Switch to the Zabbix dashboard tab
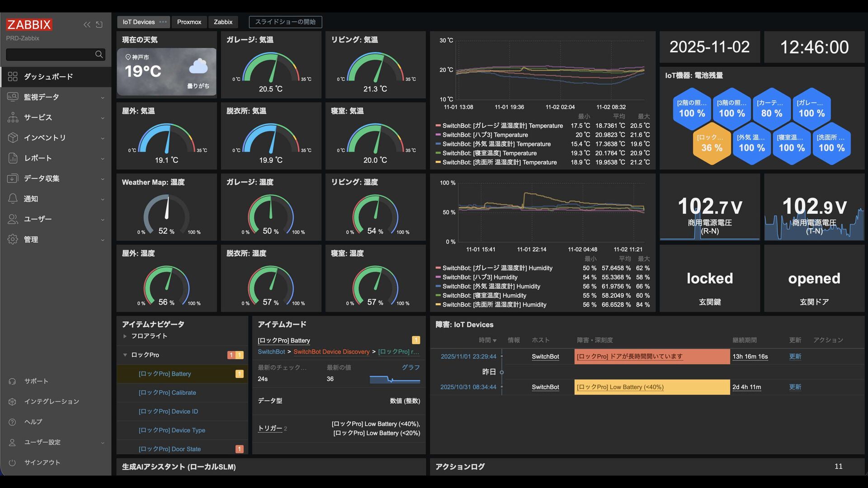The width and height of the screenshot is (868, 488). tap(223, 22)
